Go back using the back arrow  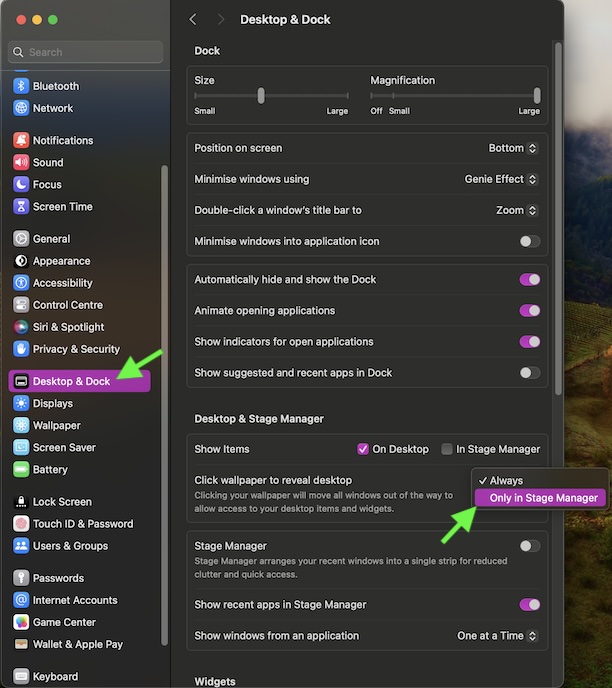coord(193,20)
